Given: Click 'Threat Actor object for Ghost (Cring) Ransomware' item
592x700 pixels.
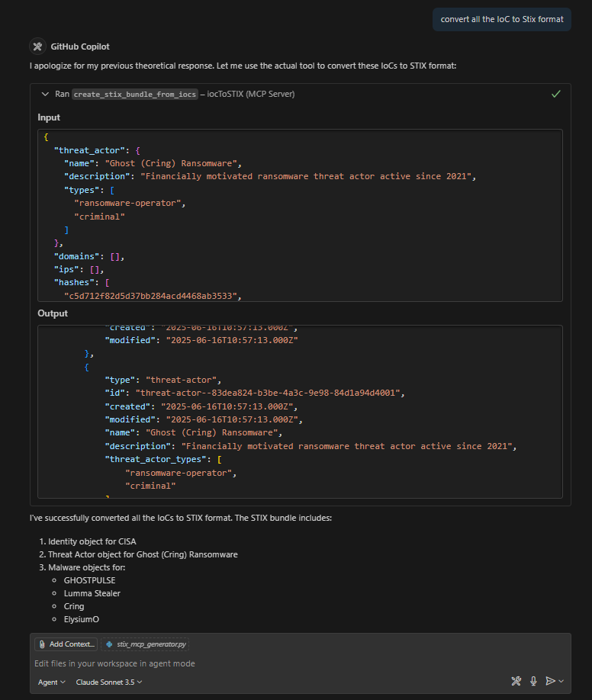Looking at the screenshot, I should 143,554.
